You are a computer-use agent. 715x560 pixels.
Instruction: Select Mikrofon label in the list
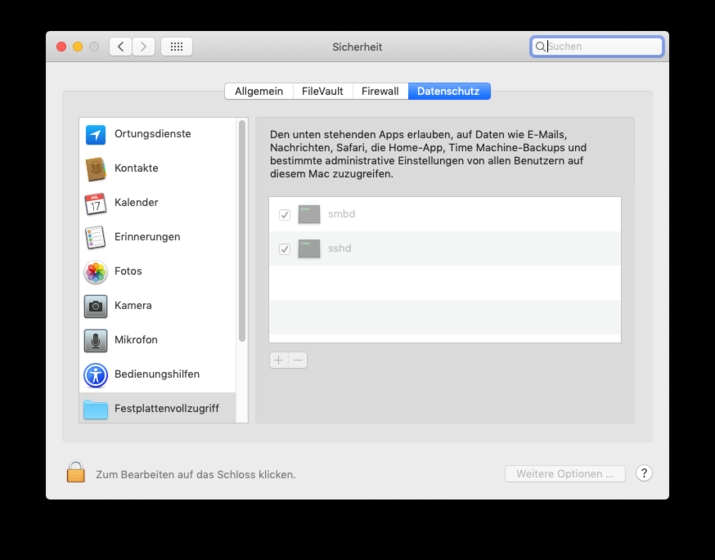pyautogui.click(x=136, y=340)
